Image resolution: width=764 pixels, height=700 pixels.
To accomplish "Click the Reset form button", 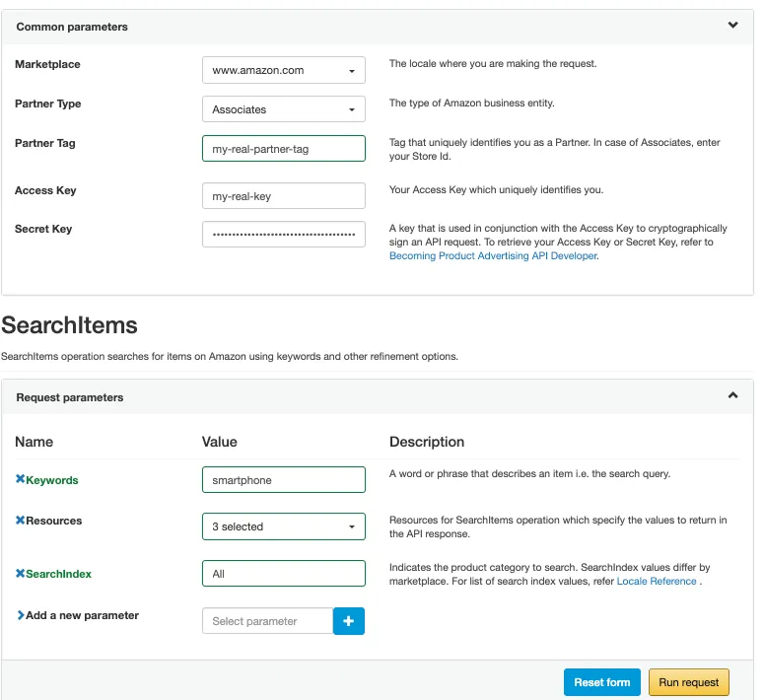I will (x=602, y=682).
